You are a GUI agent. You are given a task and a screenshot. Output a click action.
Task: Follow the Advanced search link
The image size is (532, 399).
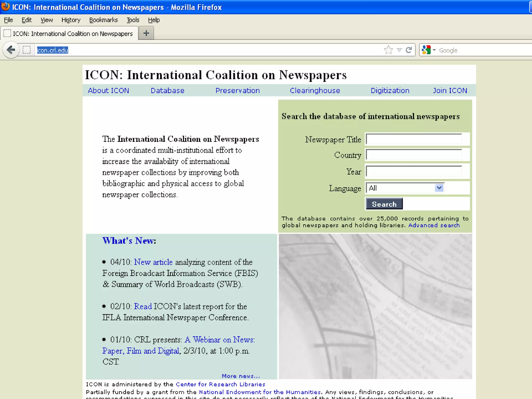click(x=434, y=225)
